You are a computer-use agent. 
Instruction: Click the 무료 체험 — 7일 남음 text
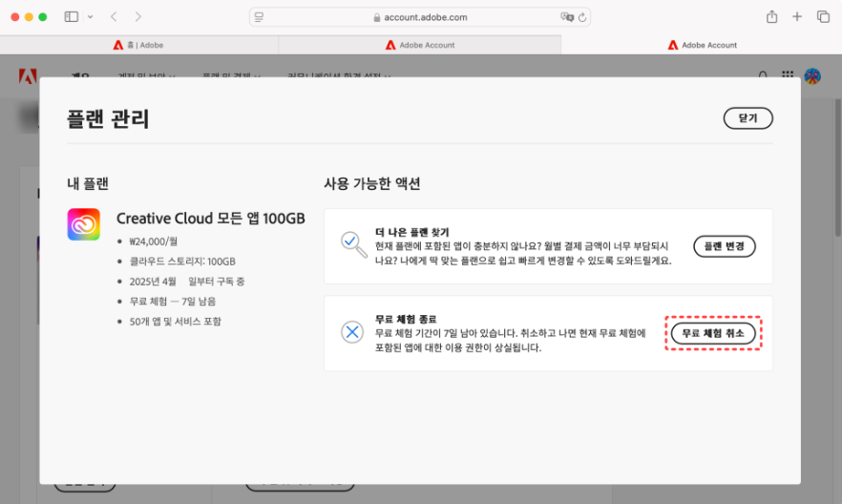173,301
